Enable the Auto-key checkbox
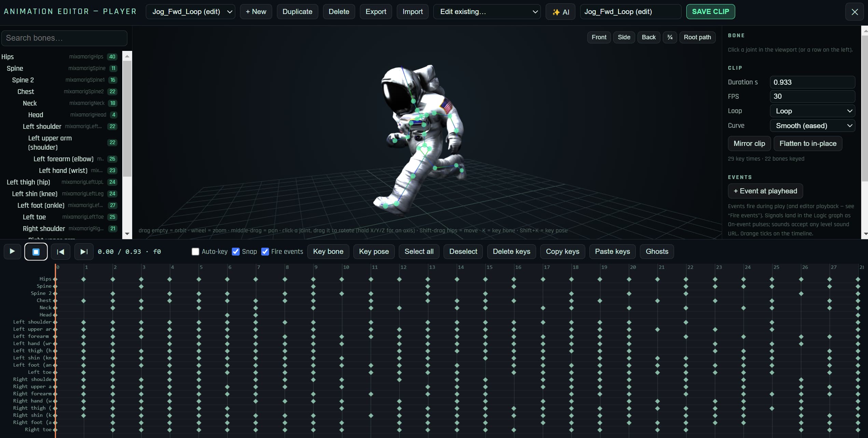 (195, 251)
